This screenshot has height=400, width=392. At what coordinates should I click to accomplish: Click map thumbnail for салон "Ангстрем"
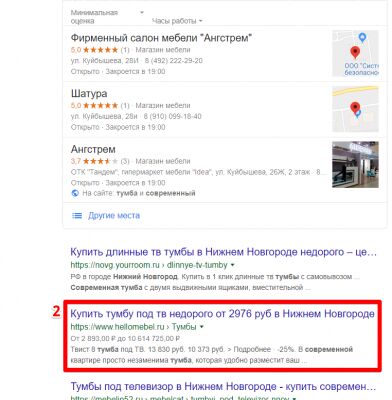pos(355,53)
